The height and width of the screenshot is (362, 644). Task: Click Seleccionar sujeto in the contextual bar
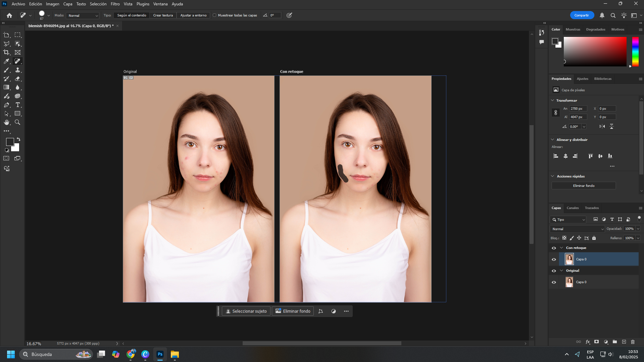click(246, 311)
